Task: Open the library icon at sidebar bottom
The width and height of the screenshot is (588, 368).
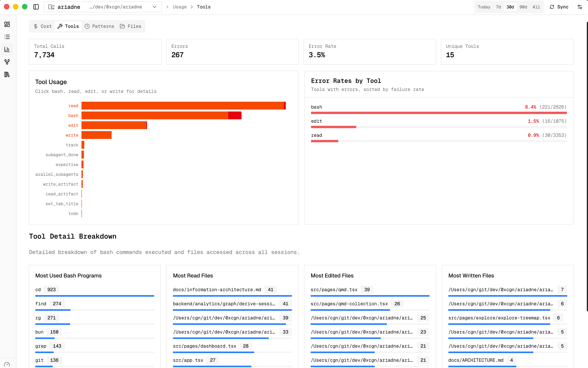Action: click(7, 74)
